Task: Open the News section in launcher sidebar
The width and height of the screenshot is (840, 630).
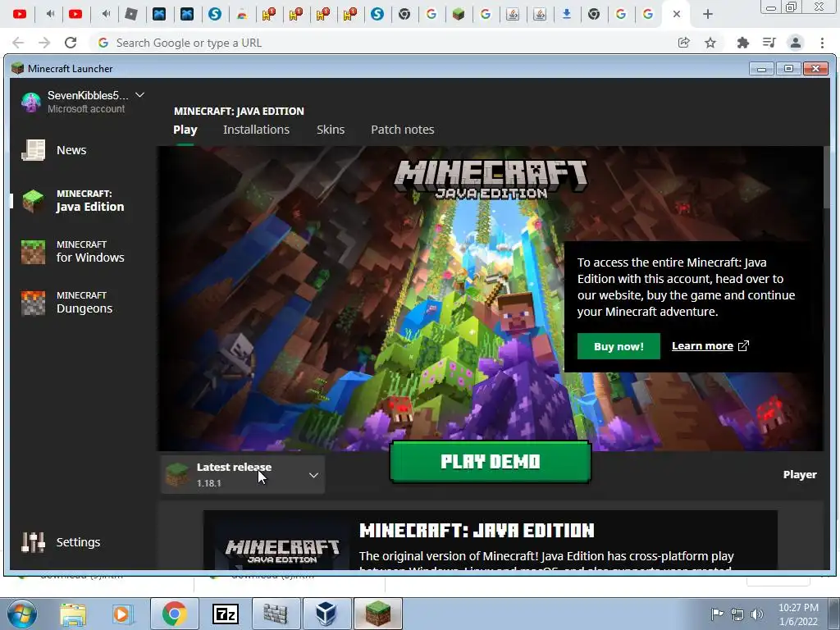Action: click(x=53, y=150)
